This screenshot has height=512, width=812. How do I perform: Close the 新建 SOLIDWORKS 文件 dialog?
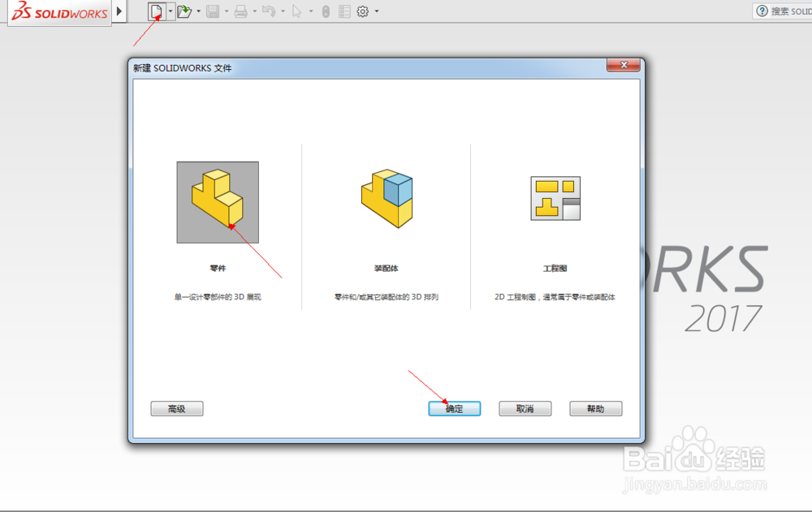[624, 65]
